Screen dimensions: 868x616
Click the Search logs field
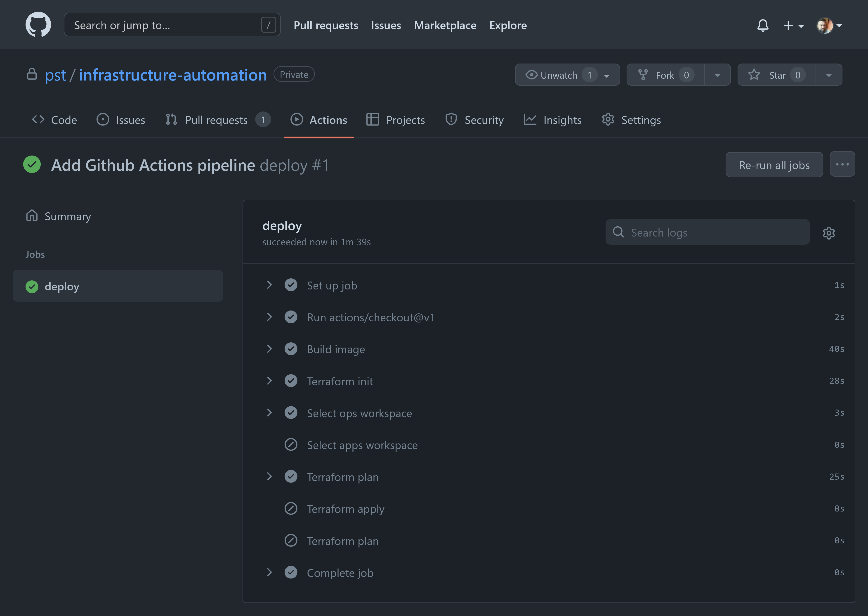[x=707, y=232]
